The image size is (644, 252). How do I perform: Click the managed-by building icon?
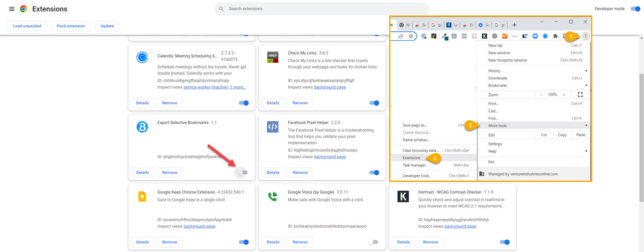pos(481,174)
